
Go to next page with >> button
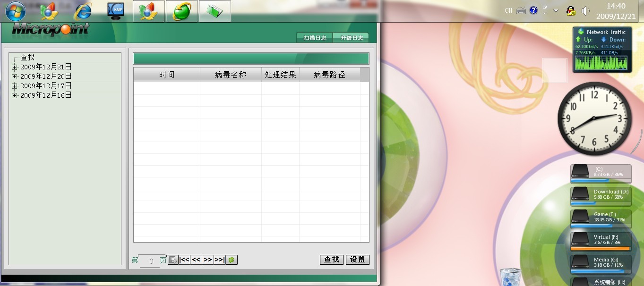(x=207, y=260)
